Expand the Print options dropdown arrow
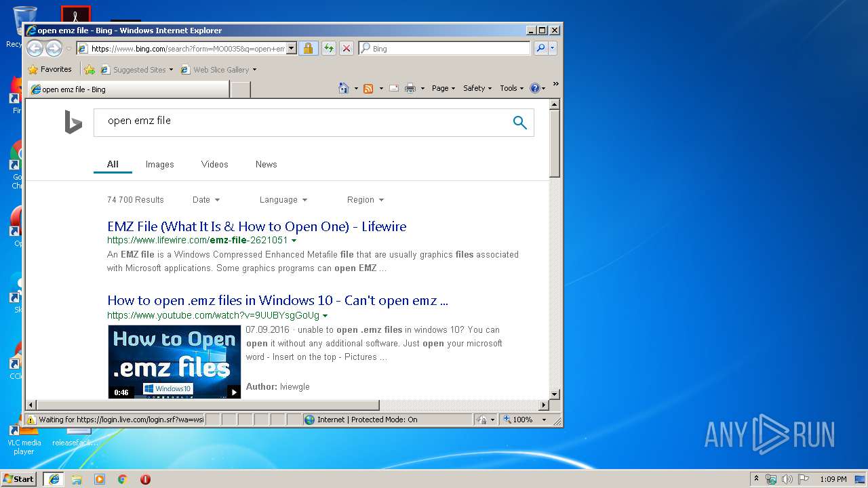The image size is (868, 488). 422,88
